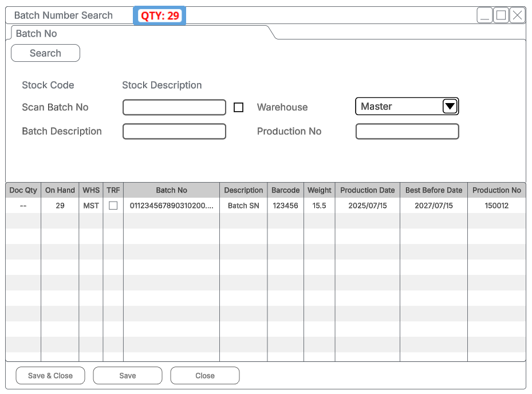
Task: Click the Save button
Action: click(x=128, y=376)
